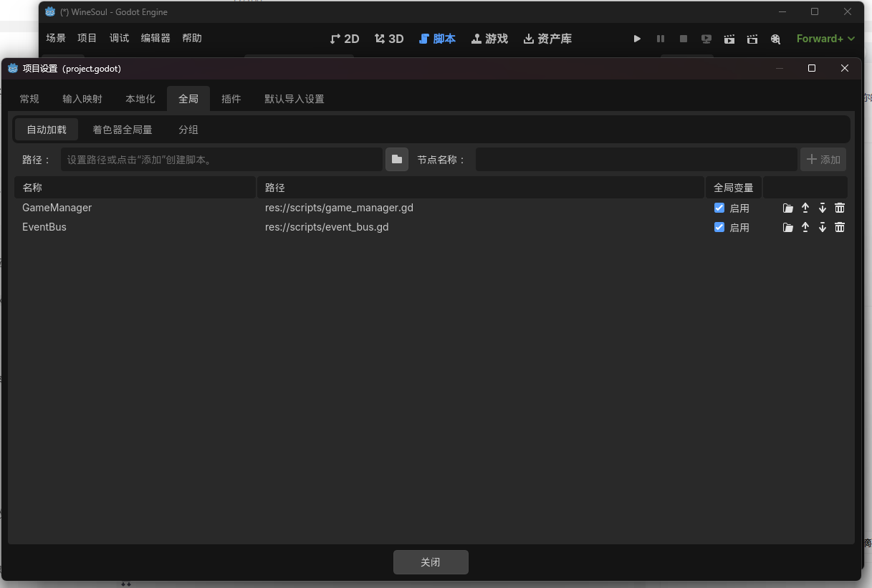Uncheck 启用 global variable for GameManager

tap(719, 208)
